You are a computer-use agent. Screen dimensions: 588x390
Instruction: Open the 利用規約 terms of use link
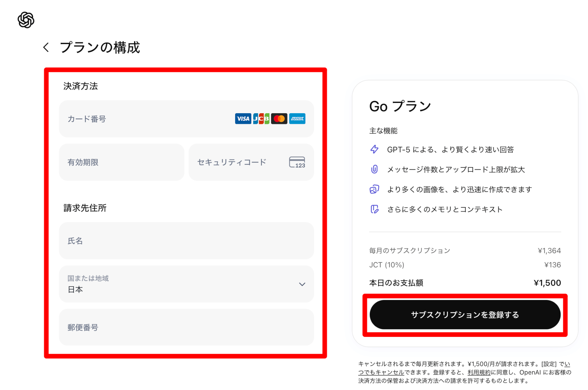pos(479,372)
